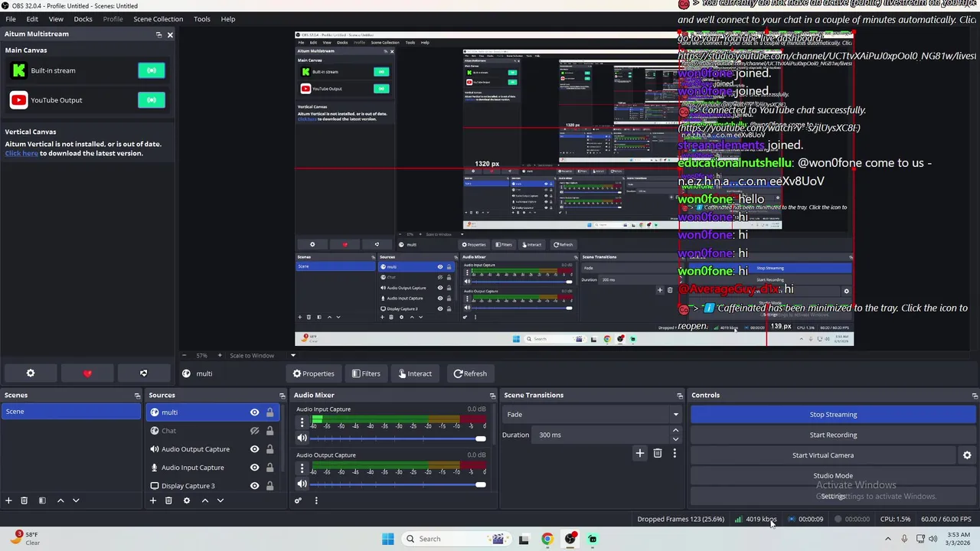The height and width of the screenshot is (551, 980).
Task: Zoom out preview with minus icon
Action: [x=184, y=355]
